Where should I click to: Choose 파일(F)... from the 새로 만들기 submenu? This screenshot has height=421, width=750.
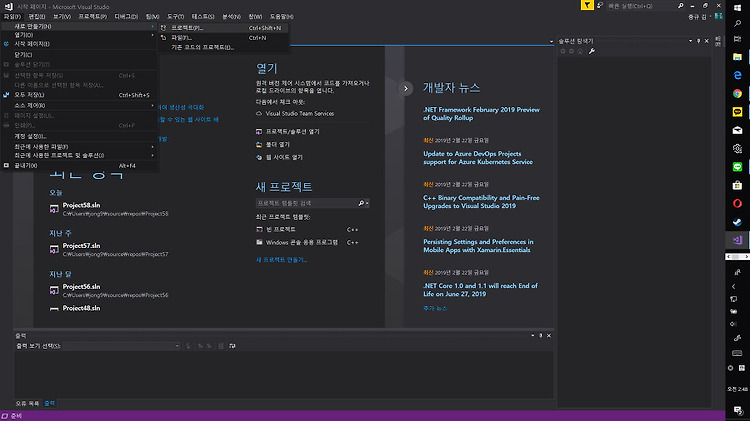click(x=224, y=37)
